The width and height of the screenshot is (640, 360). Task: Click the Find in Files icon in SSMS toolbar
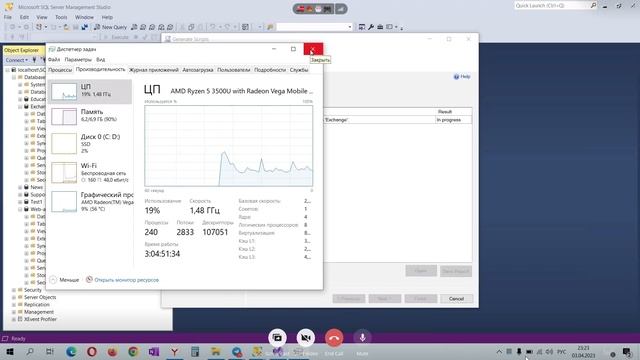(270, 27)
